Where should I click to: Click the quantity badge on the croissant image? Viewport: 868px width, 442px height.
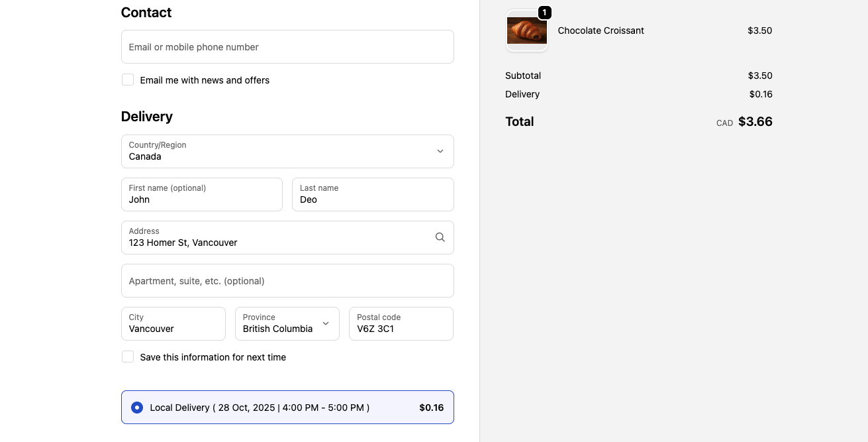click(x=544, y=12)
